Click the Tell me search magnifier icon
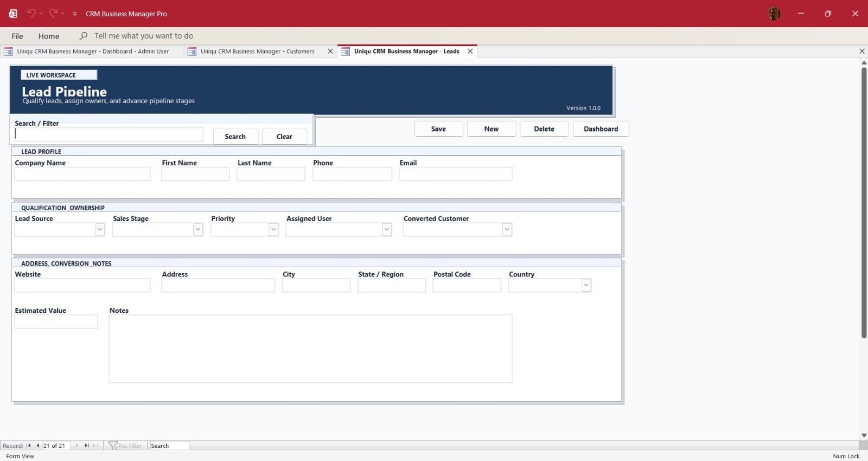Viewport: 868px width, 461px height. (83, 36)
